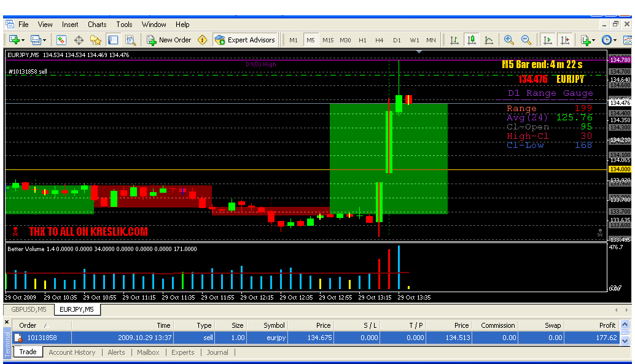Select the H1 timeframe button
Screen dimensions: 635x364
362,41
